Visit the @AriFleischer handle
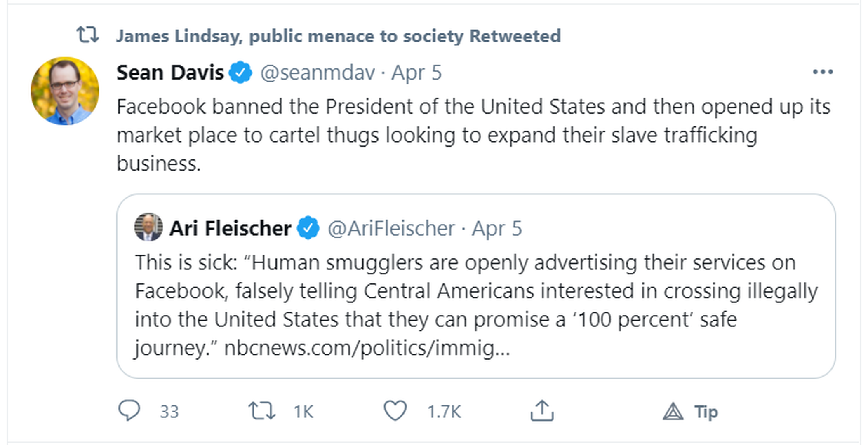 click(x=391, y=228)
